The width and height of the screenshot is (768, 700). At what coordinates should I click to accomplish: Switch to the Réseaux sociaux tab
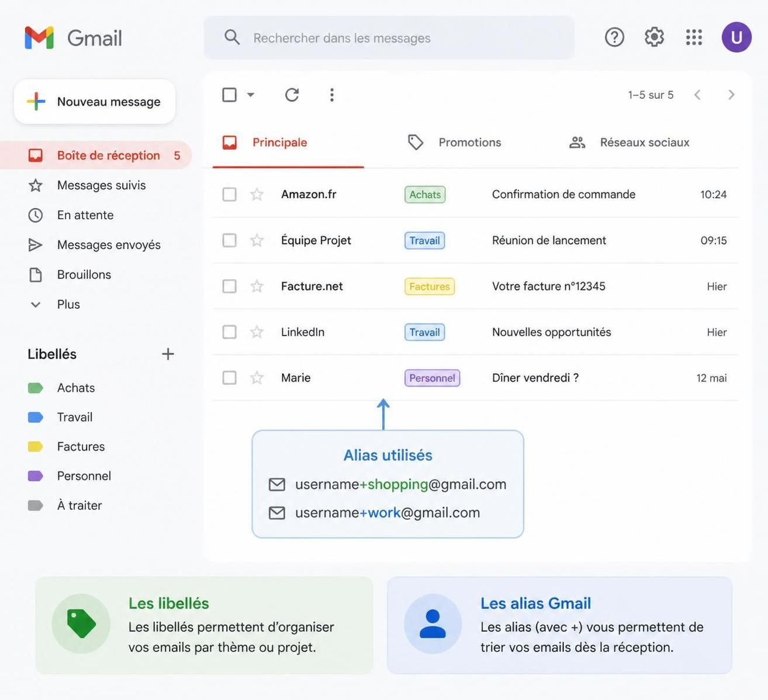pos(629,143)
